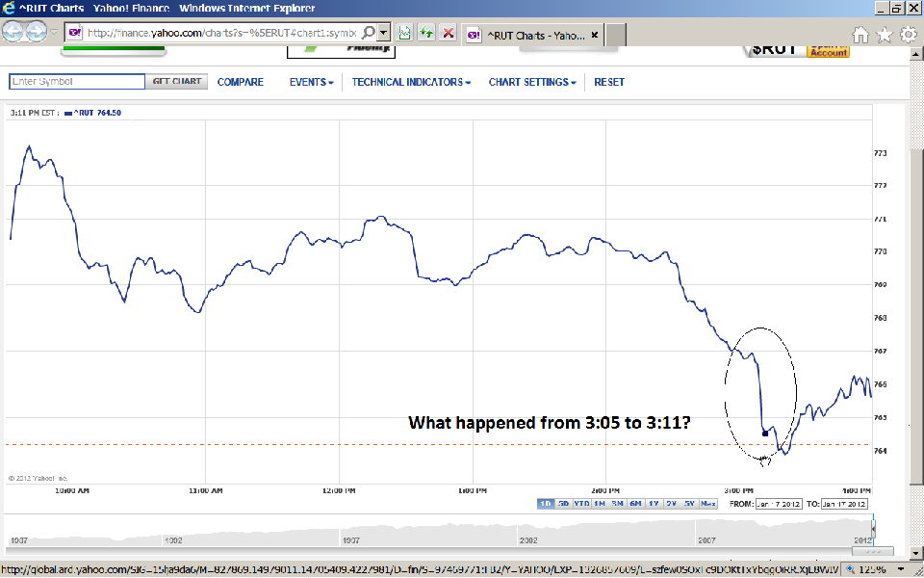This screenshot has height=578, width=924.
Task: Click into the address bar URL
Action: pos(221,33)
